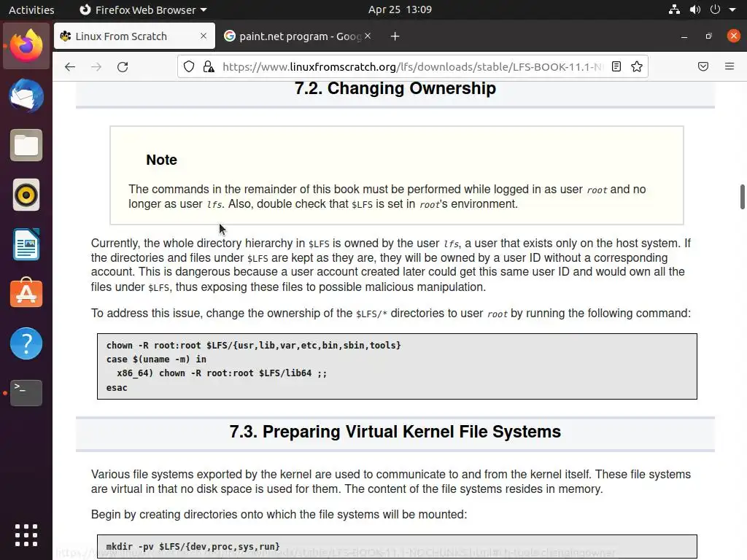Click the esac code line
This screenshot has width=747, height=560.
117,388
